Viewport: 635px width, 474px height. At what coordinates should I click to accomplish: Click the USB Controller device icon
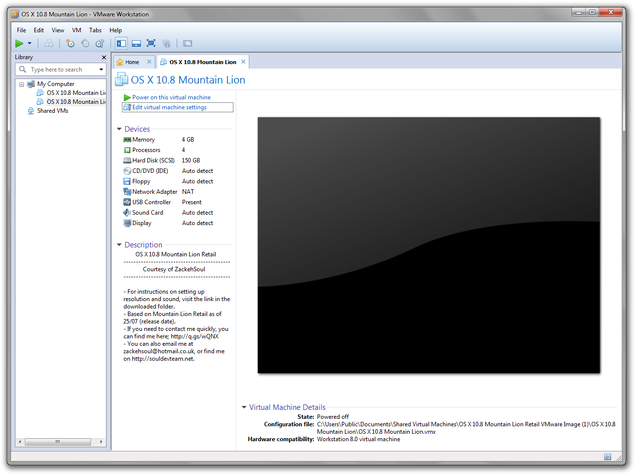(127, 202)
